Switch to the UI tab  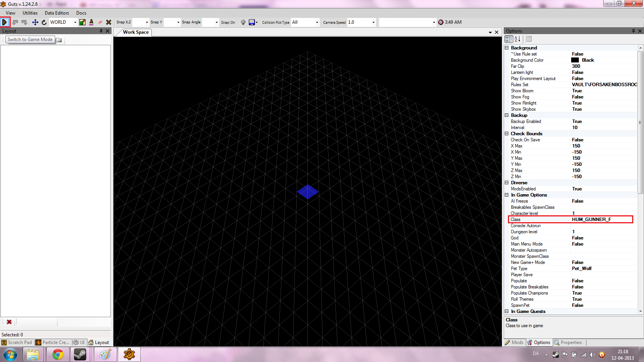click(79, 342)
